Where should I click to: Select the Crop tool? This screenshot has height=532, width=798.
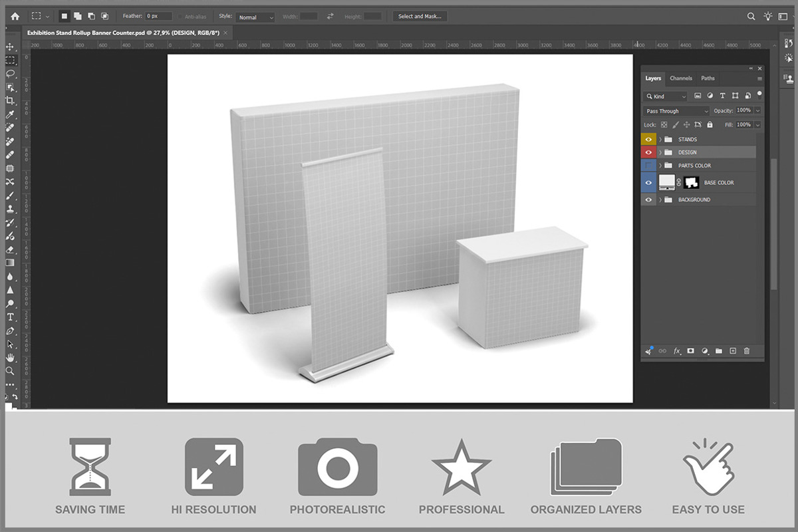(x=10, y=100)
